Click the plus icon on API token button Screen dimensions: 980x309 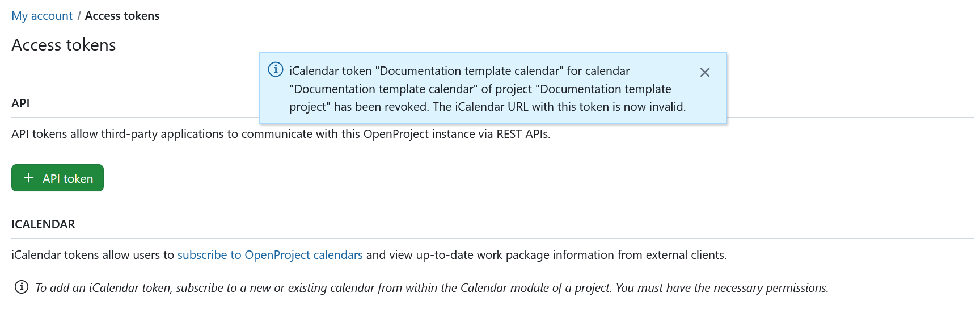click(x=28, y=178)
